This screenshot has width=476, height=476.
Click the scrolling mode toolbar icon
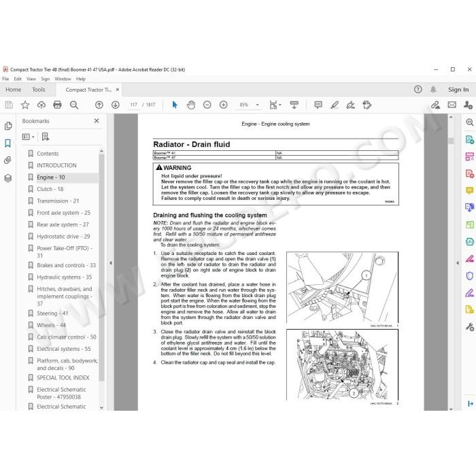tap(294, 105)
